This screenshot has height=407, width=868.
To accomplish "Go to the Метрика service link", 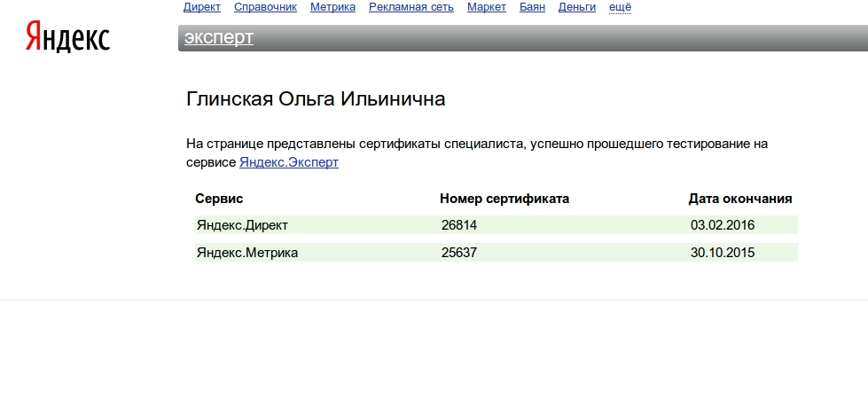I will pos(332,7).
